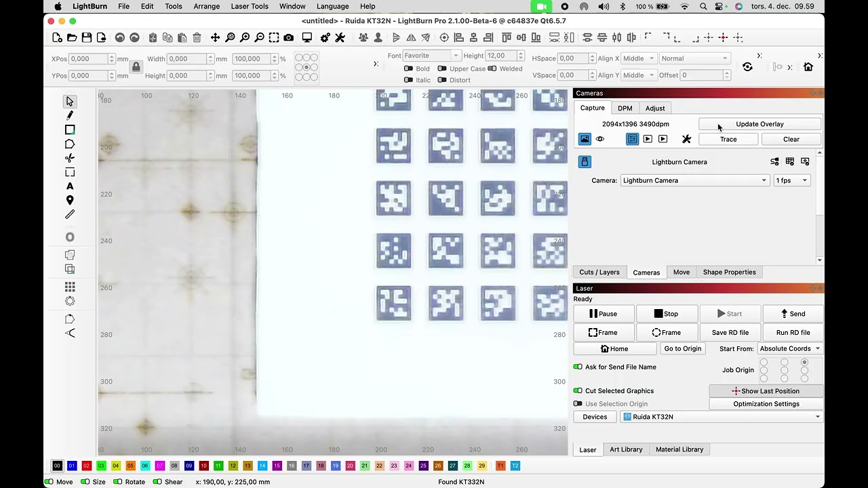The image size is (868, 488).
Task: Toggle the Italic font switch
Action: (x=408, y=80)
